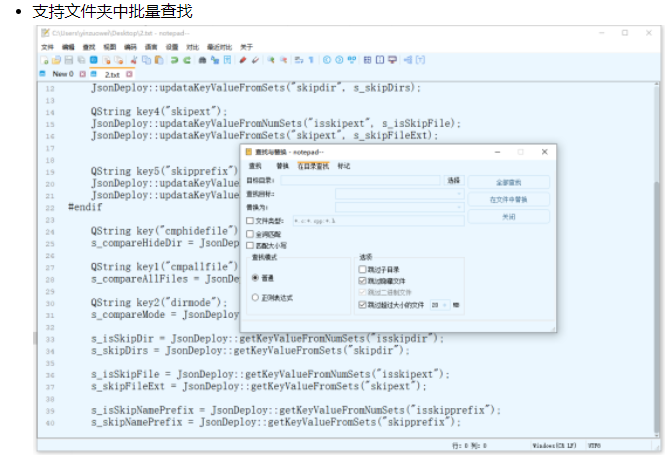Click the 全部查找 button

[509, 182]
